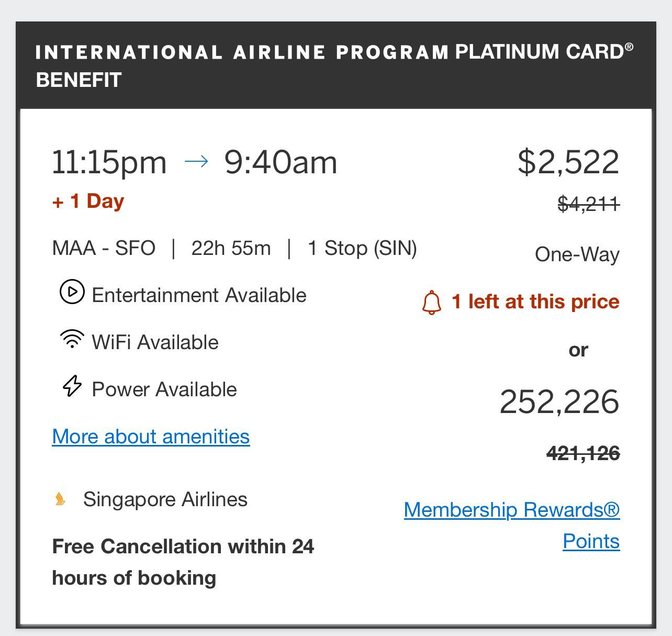Open the Membership Rewards Points link
The image size is (672, 636).
coord(512,525)
